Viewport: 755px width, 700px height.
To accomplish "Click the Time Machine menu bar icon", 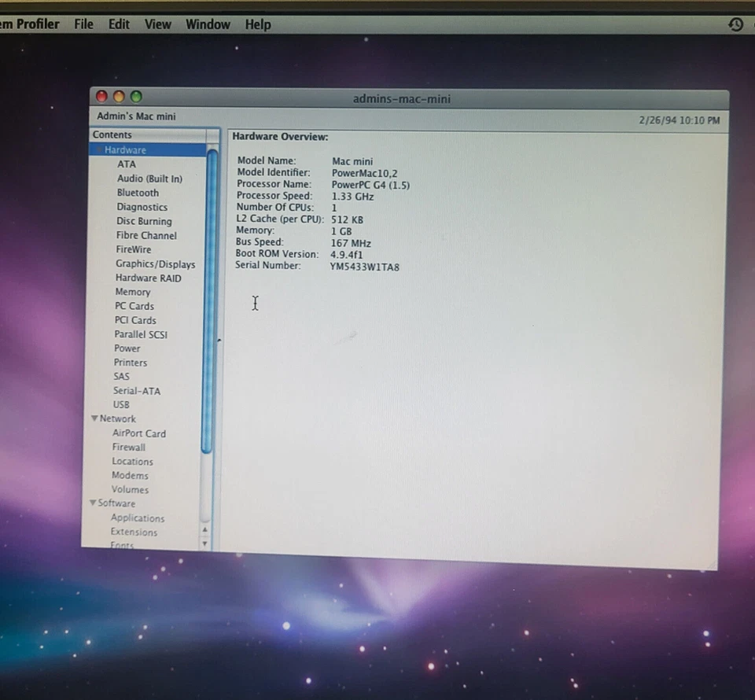I will pyautogui.click(x=736, y=24).
